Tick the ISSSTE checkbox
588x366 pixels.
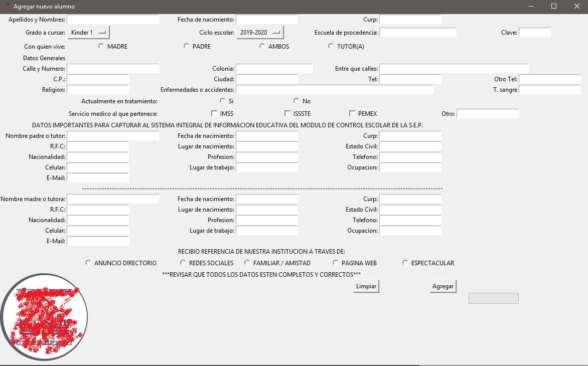click(287, 113)
